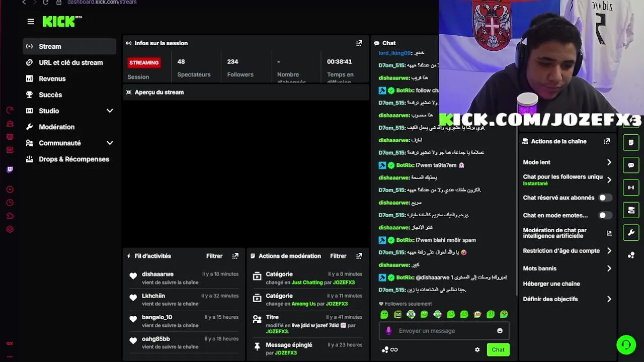Open the emoji picker in message box
644x362 pixels.
tap(500, 331)
